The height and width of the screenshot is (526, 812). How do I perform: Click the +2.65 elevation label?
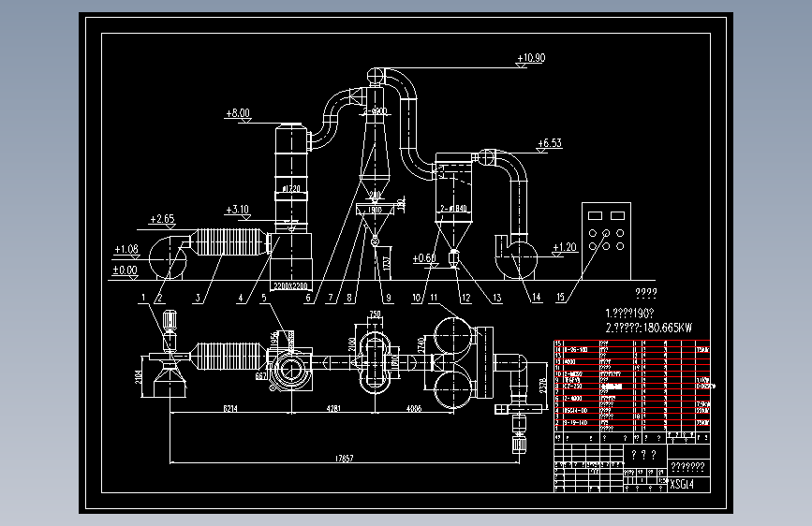162,219
